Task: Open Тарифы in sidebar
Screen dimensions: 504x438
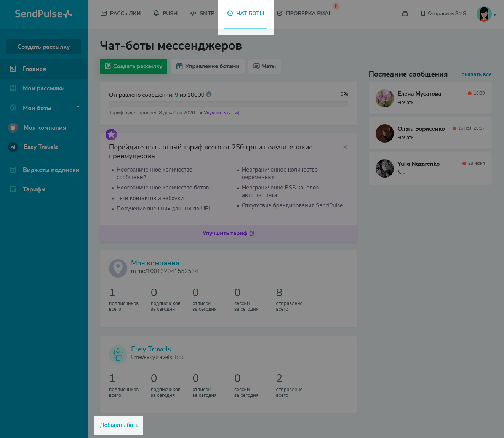Action: (x=44, y=189)
